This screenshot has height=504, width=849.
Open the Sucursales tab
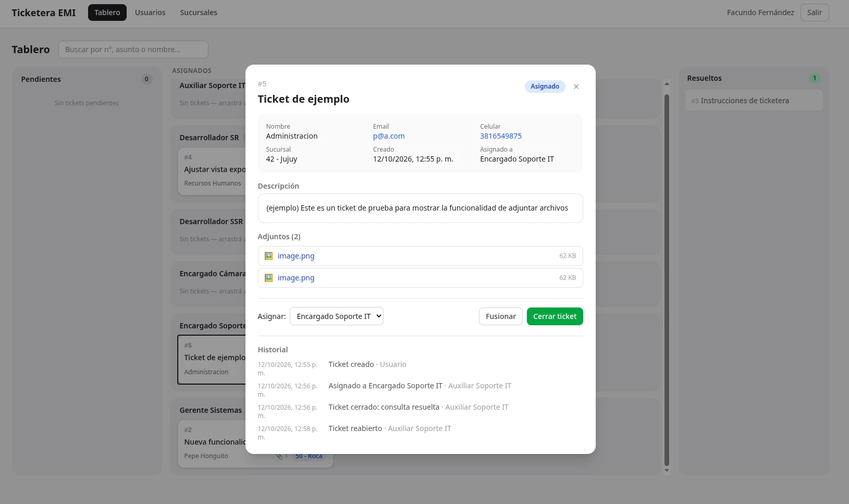(x=199, y=13)
